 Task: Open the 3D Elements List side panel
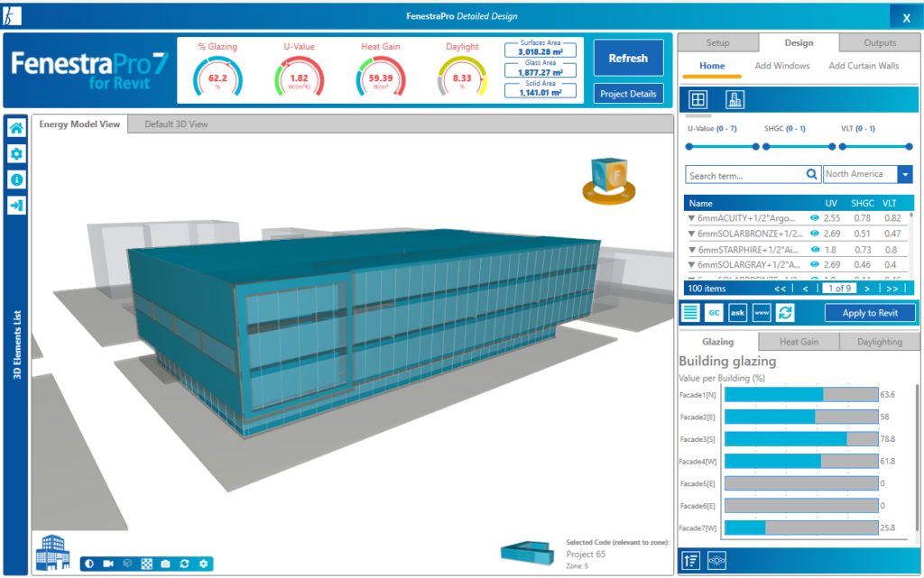pos(16,344)
